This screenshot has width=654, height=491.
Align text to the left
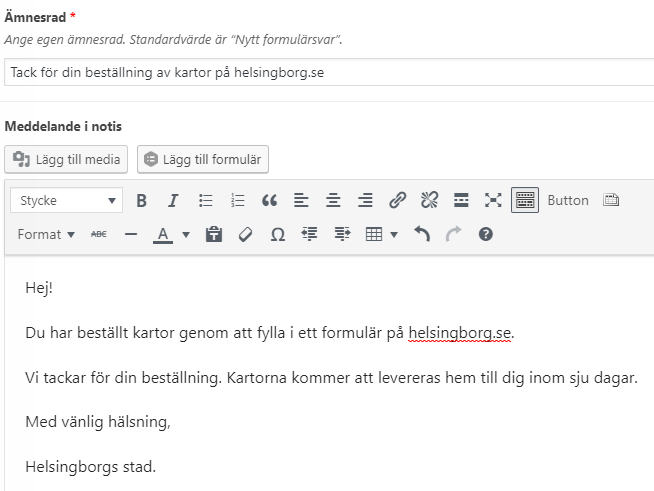pyautogui.click(x=301, y=201)
